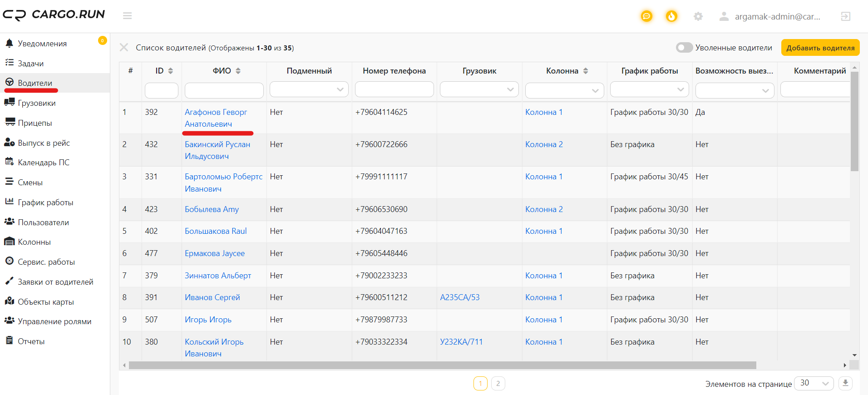Click the logout icon at top right
The width and height of the screenshot is (868, 395).
[x=845, y=16]
